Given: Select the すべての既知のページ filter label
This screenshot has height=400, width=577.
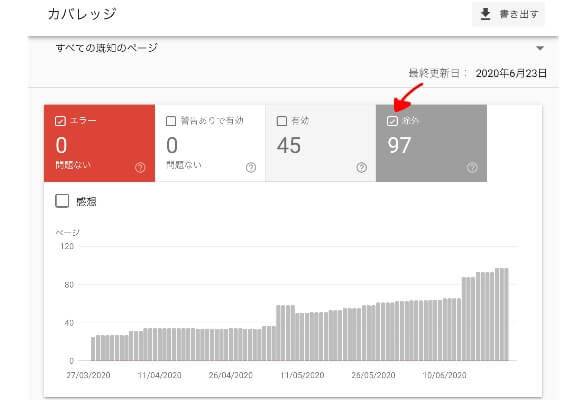Looking at the screenshot, I should tap(107, 48).
